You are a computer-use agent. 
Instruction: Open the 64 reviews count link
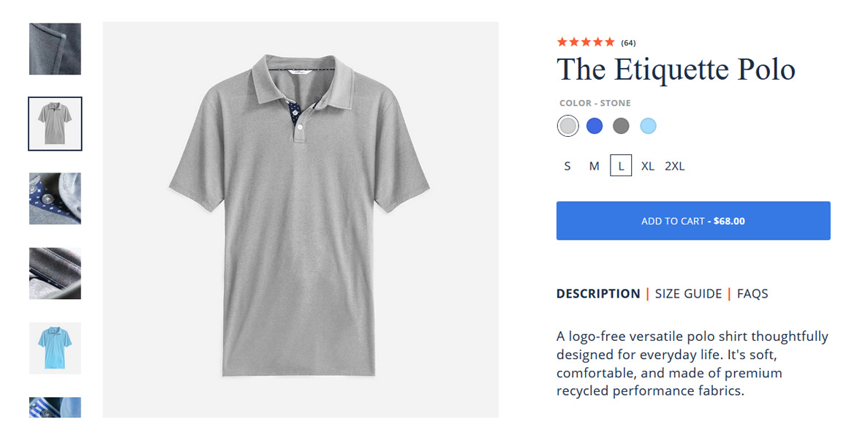coord(629,42)
